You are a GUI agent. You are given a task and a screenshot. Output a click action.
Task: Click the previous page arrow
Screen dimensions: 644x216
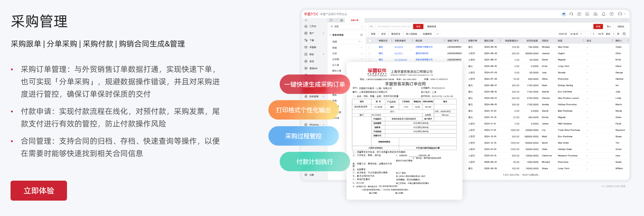(x=588, y=34)
